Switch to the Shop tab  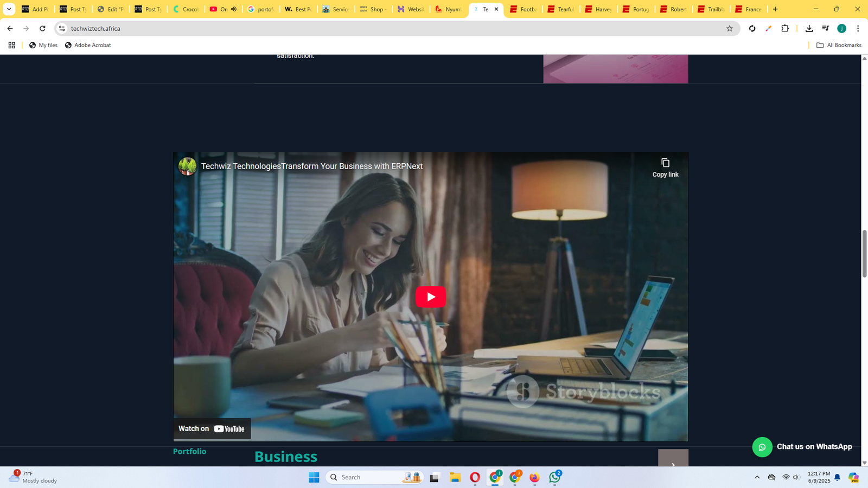374,9
